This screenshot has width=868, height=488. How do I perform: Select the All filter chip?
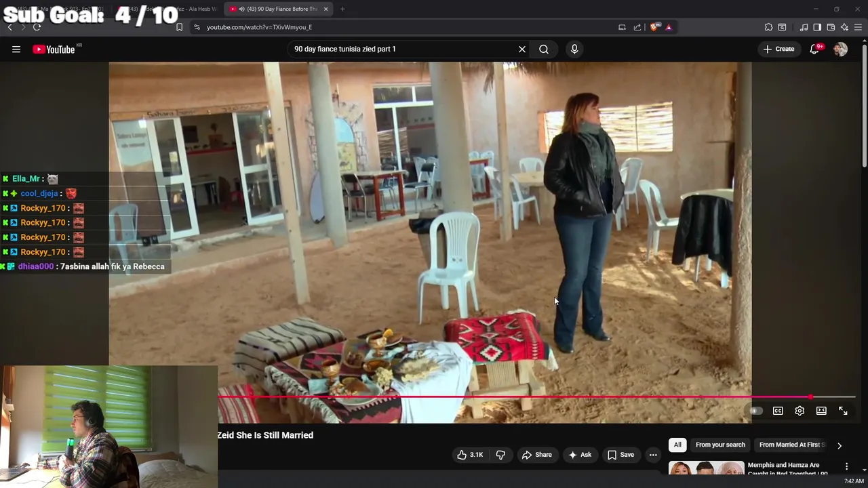677,445
